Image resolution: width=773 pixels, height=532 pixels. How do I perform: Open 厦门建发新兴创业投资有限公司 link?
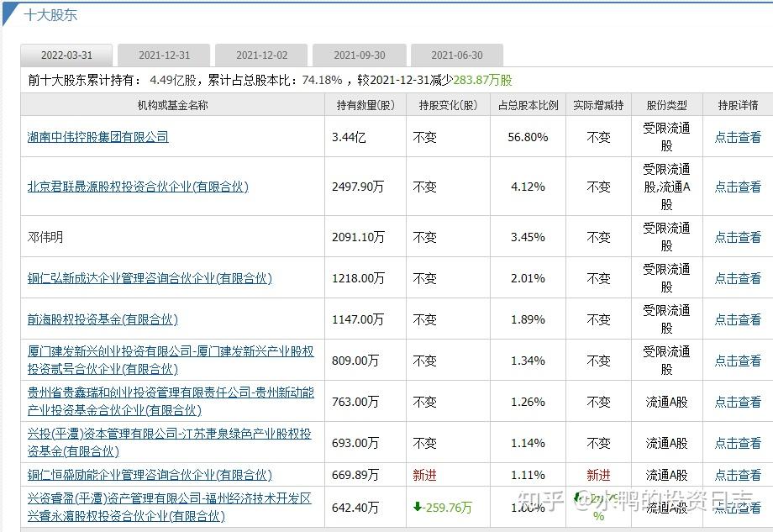point(167,351)
